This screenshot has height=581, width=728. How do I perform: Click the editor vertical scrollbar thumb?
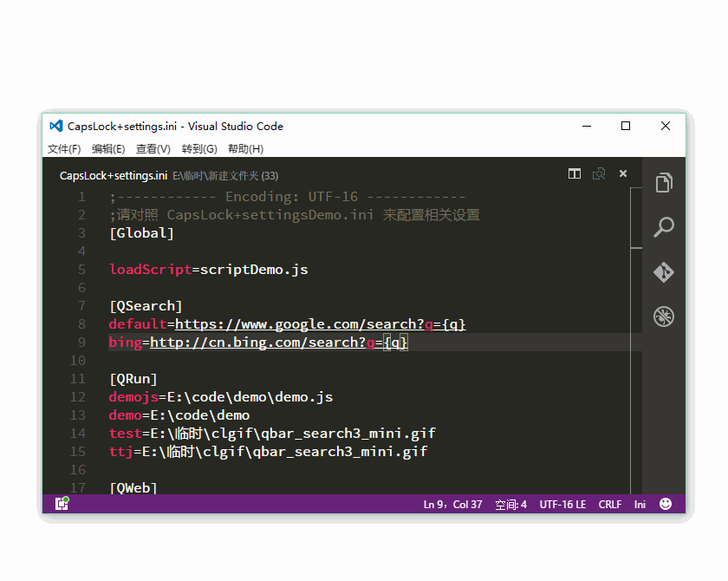(636, 219)
